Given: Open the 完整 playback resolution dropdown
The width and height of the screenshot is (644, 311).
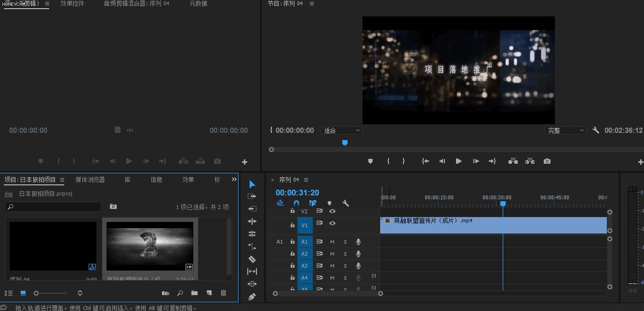Looking at the screenshot, I should pos(565,130).
